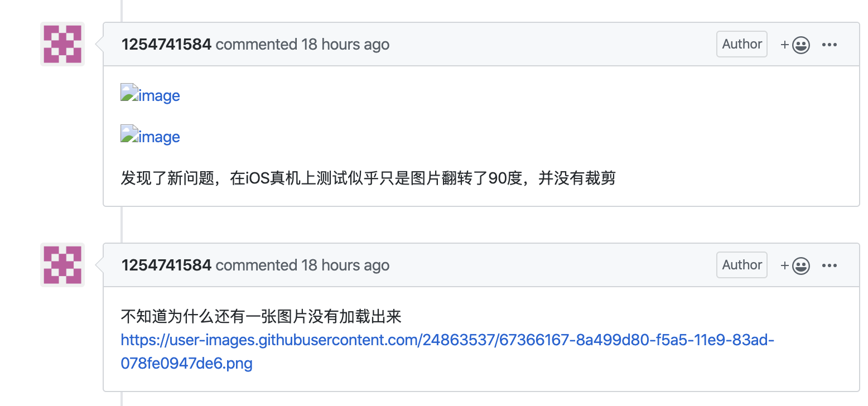The image size is (868, 406).
Task: Select the Author badge on the first comment
Action: coord(741,43)
